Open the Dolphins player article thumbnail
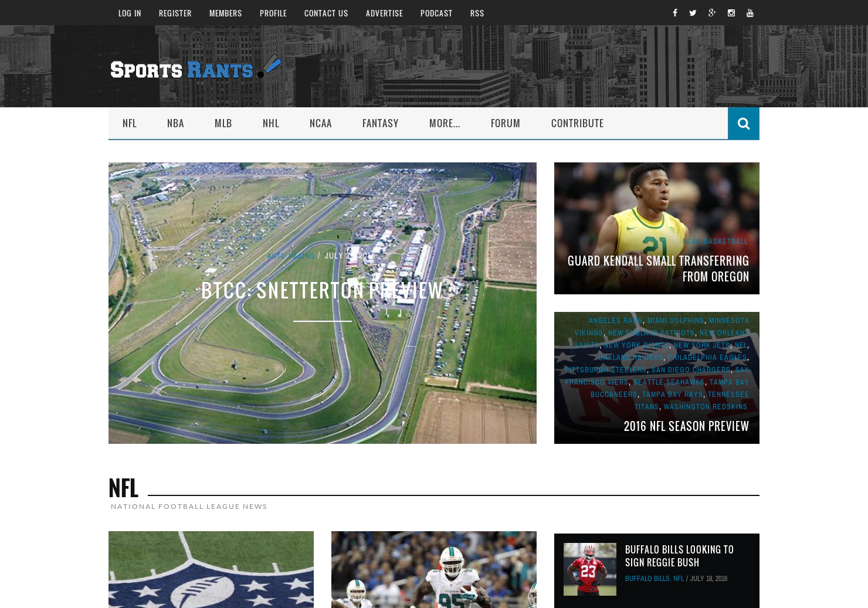The width and height of the screenshot is (868, 608). (x=434, y=569)
